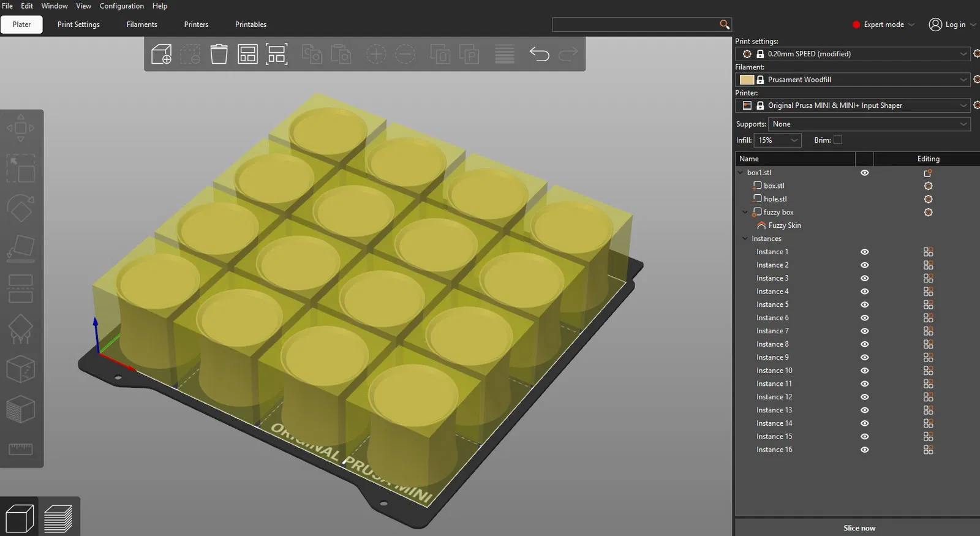The height and width of the screenshot is (536, 980).
Task: Click the separate-object icon for Instance 1
Action: pyautogui.click(x=928, y=252)
